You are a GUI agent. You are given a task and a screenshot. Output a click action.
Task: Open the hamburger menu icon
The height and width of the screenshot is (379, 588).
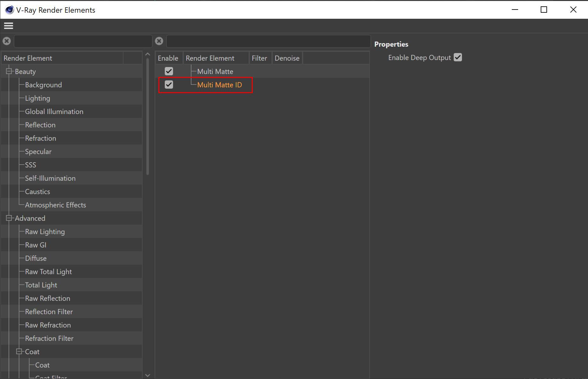point(9,26)
